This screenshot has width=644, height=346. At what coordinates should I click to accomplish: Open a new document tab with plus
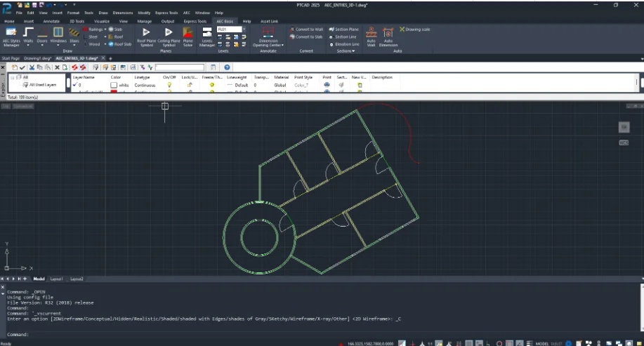tap(110, 58)
